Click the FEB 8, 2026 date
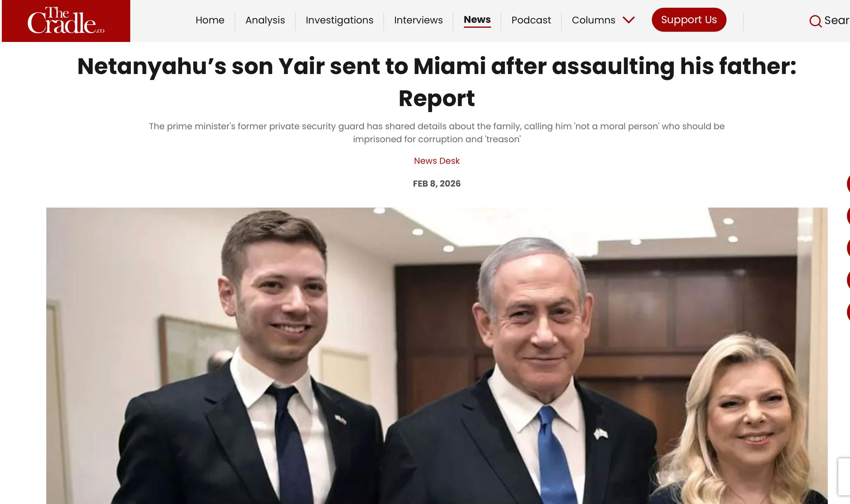 click(436, 184)
